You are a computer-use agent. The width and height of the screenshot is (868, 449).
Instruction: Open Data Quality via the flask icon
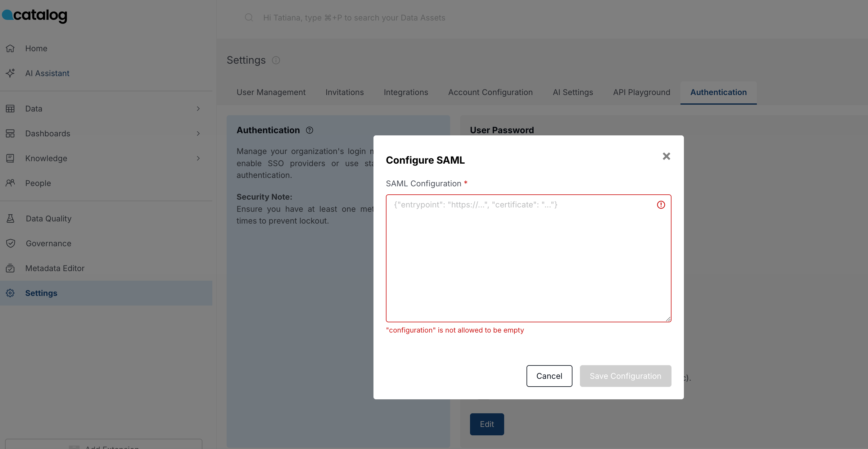coord(10,218)
